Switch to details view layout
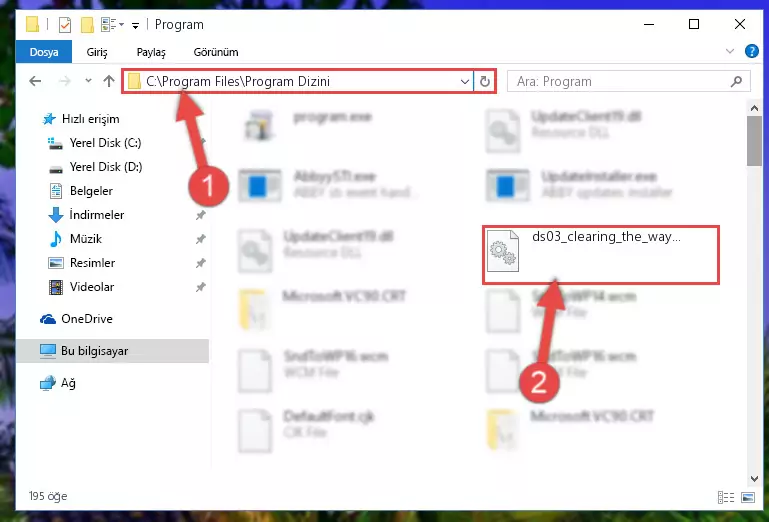 click(x=726, y=497)
